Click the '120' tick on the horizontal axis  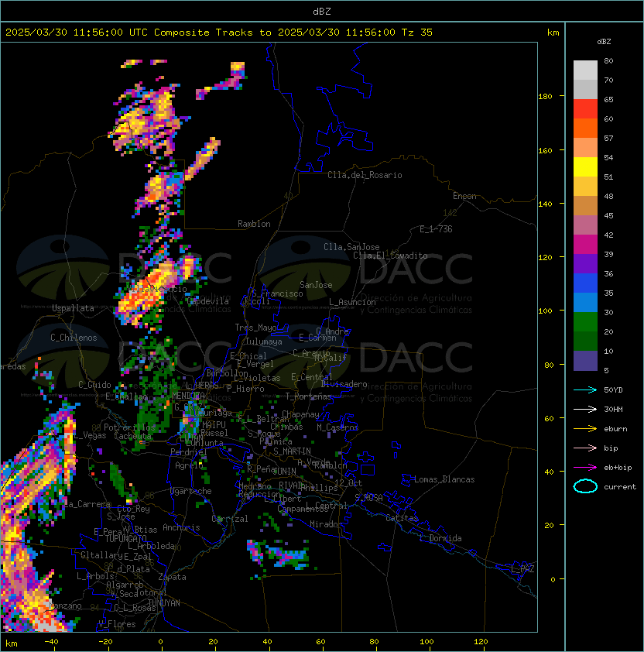click(481, 642)
